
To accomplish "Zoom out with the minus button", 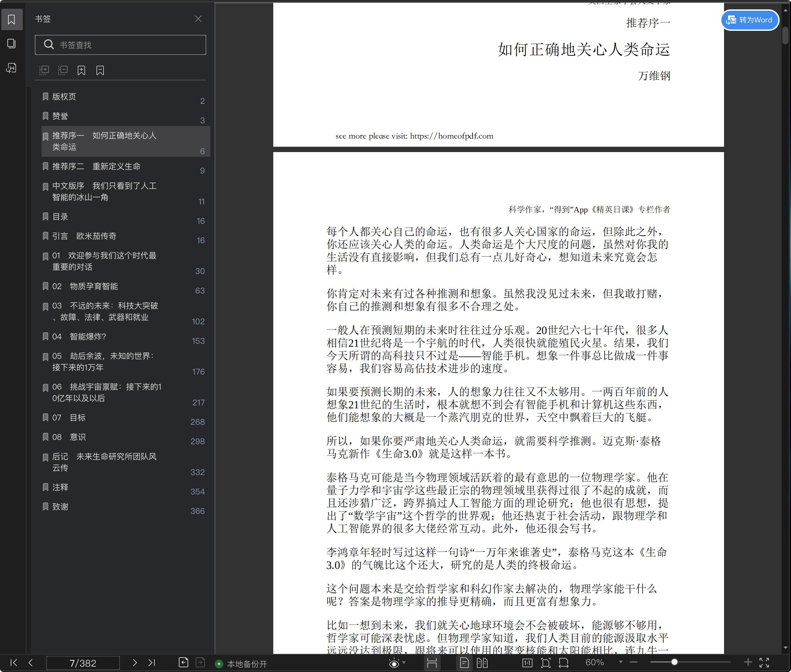I will pos(633,663).
